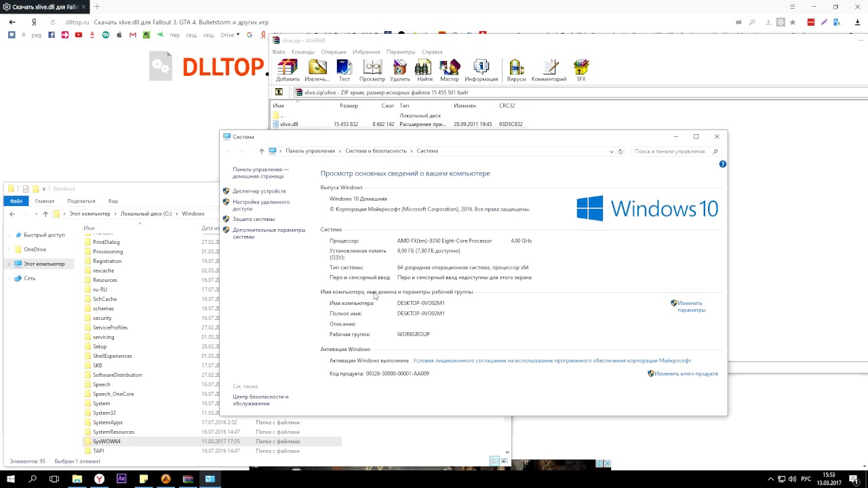
Task: Open Explorer quick access toolbar customize dropdown
Action: point(44,188)
